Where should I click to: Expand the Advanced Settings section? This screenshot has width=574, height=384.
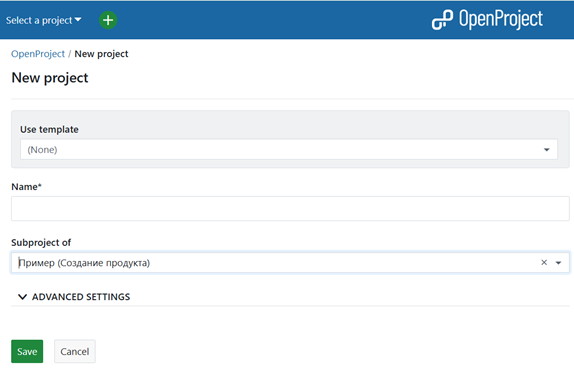tap(74, 297)
